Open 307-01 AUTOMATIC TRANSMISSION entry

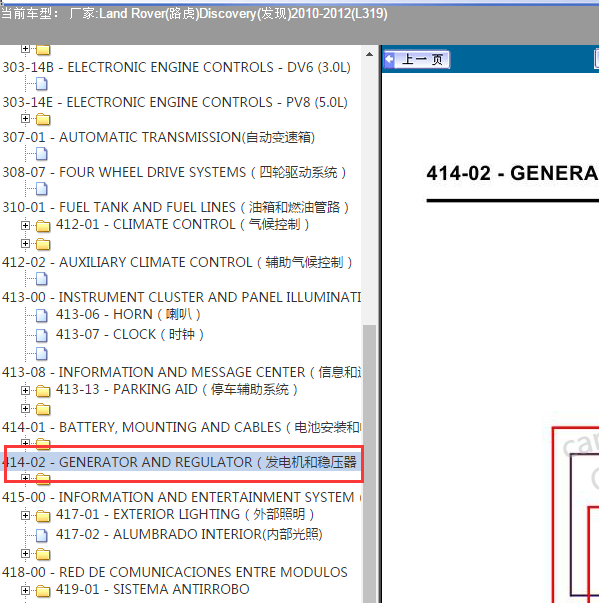coord(158,137)
